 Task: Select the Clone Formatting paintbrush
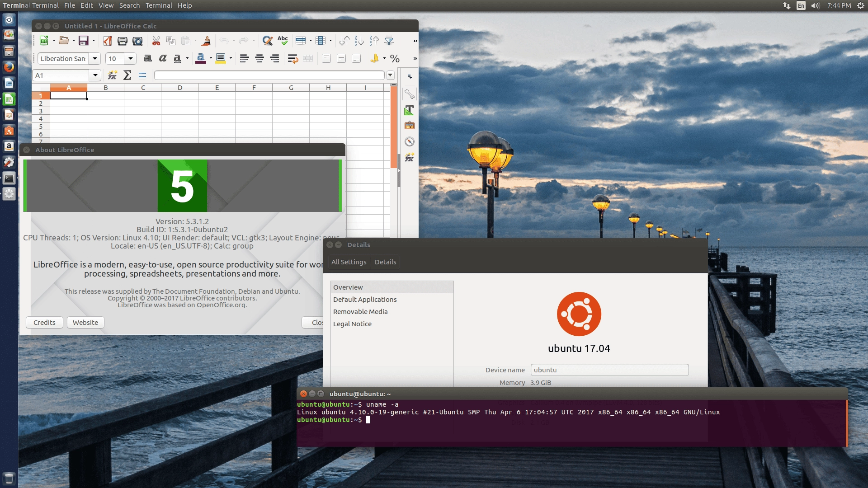click(206, 41)
